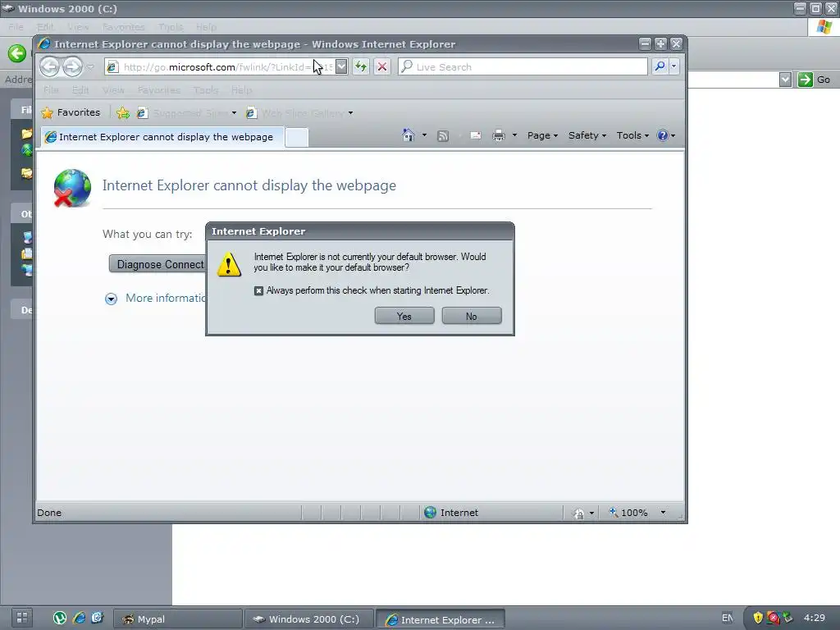Open the zoom level dropdown arrow
This screenshot has width=840, height=630.
tap(663, 513)
